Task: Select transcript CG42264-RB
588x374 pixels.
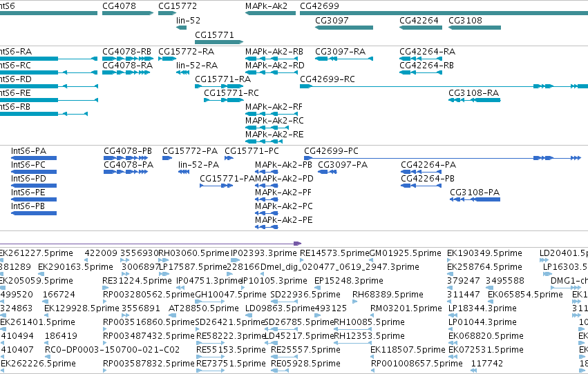Action: tap(426, 66)
